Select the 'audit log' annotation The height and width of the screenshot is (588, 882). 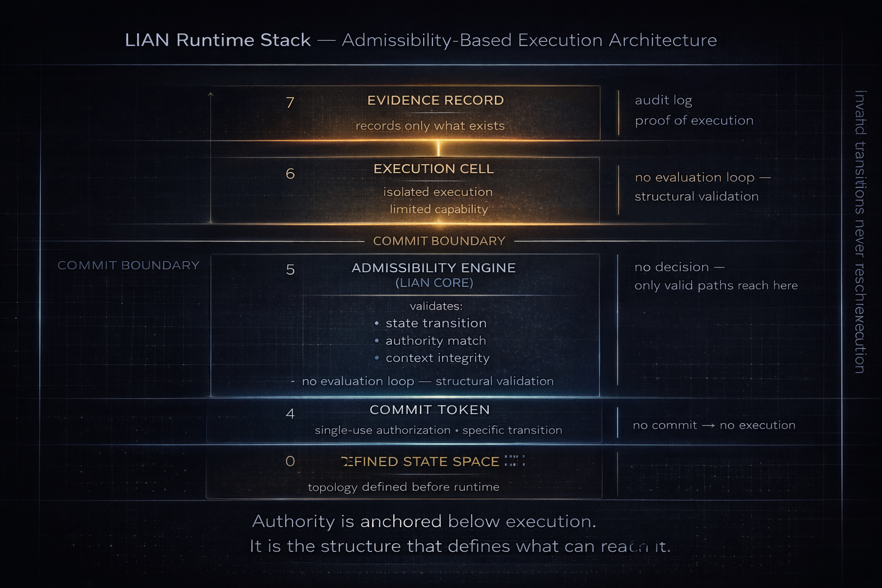click(663, 100)
